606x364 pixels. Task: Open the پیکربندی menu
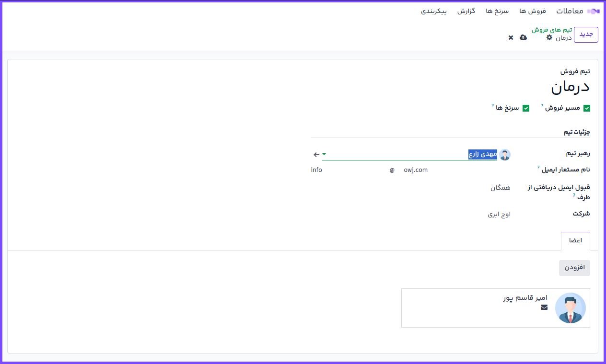[x=433, y=11]
